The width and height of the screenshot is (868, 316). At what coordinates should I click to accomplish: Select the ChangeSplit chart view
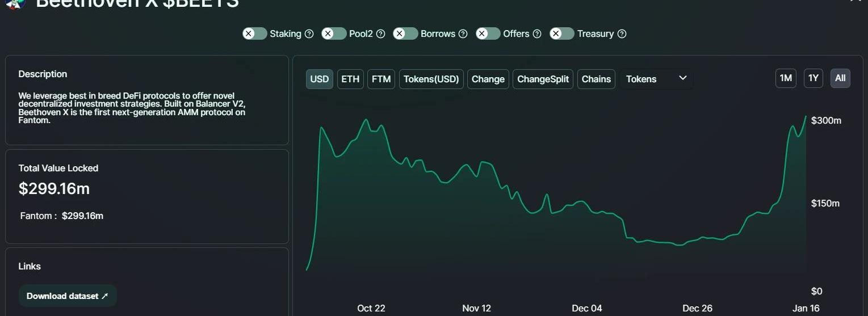(x=543, y=79)
